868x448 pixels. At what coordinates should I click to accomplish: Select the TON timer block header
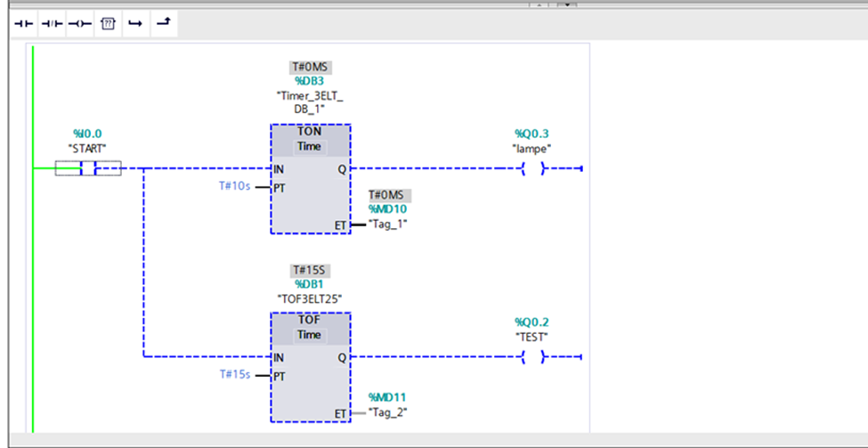(310, 131)
